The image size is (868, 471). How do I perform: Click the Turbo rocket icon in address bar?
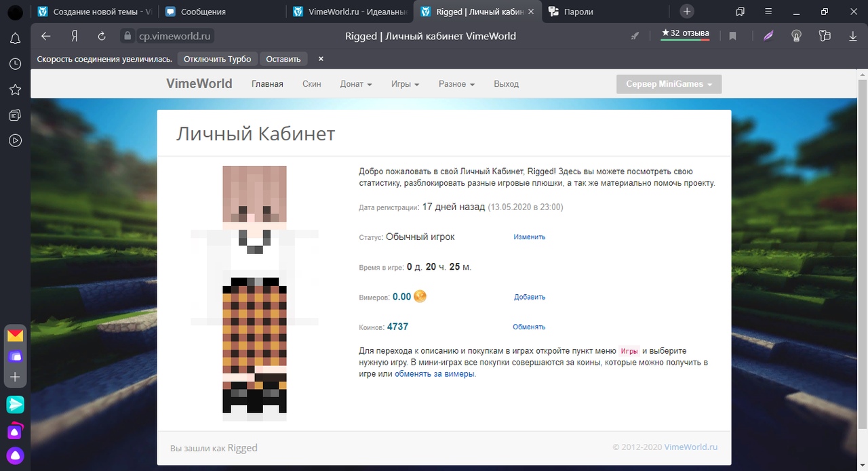pos(635,36)
